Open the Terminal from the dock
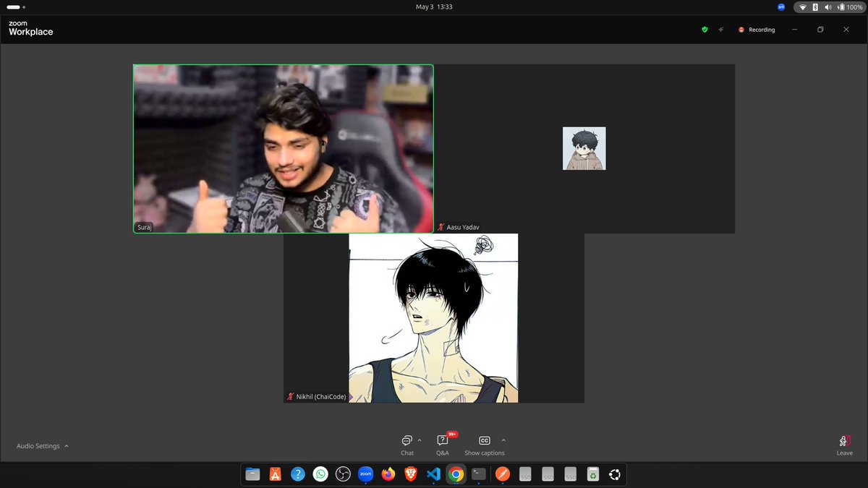 pyautogui.click(x=479, y=474)
